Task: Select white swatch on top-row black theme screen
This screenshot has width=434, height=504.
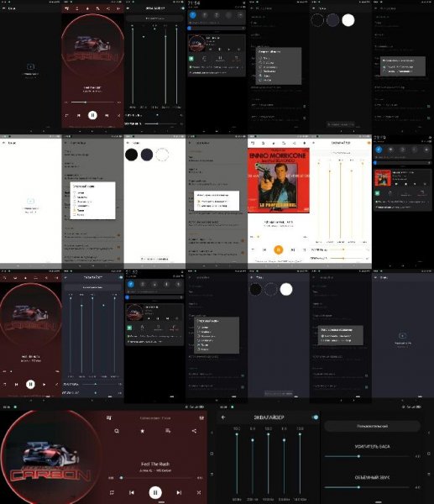Action: coord(348,20)
